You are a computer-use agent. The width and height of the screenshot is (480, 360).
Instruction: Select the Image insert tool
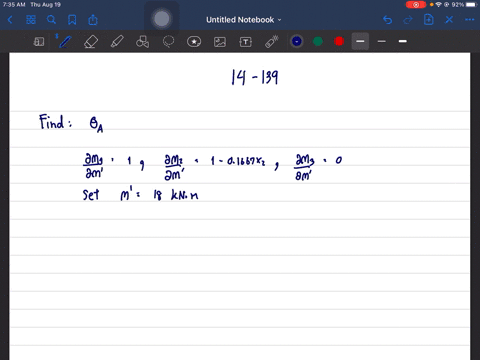click(x=220, y=42)
